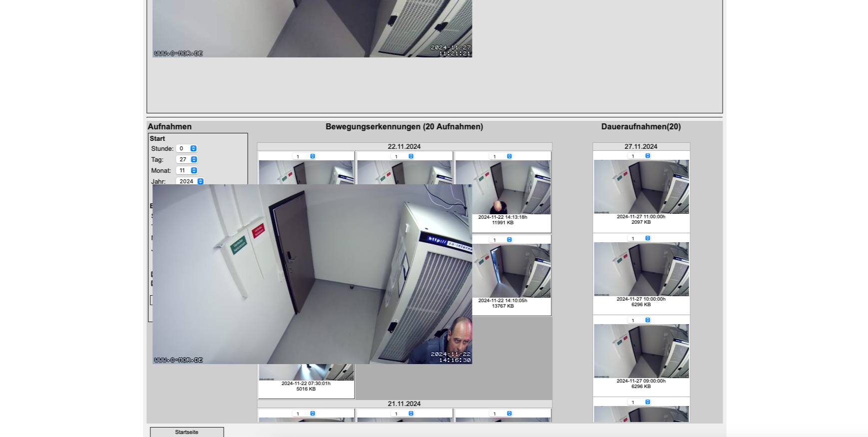
Task: Select the 2024-11-22 07:30:01h recording thumbnail
Action: (x=306, y=373)
